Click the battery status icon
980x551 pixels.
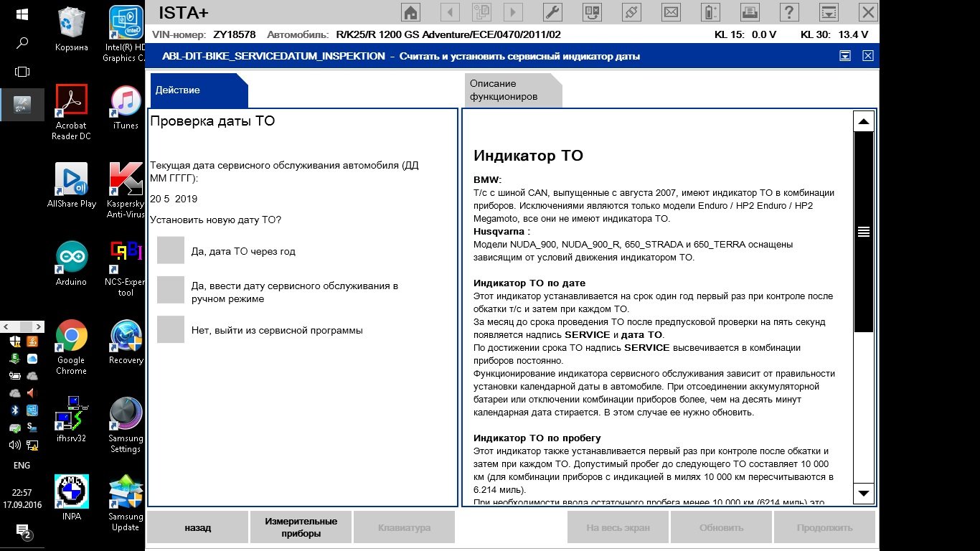(x=710, y=12)
